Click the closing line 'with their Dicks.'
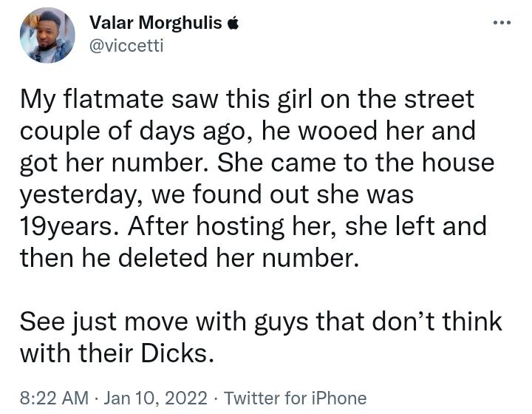 pyautogui.click(x=117, y=353)
